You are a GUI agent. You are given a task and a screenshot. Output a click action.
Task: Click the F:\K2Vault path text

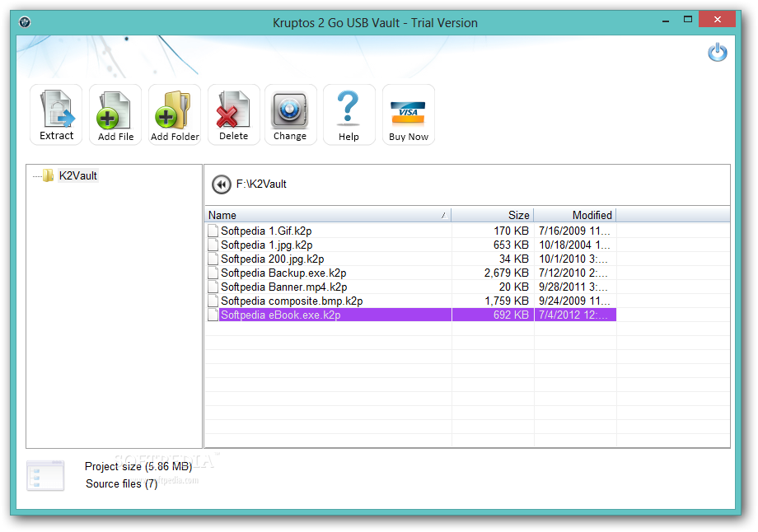[261, 184]
